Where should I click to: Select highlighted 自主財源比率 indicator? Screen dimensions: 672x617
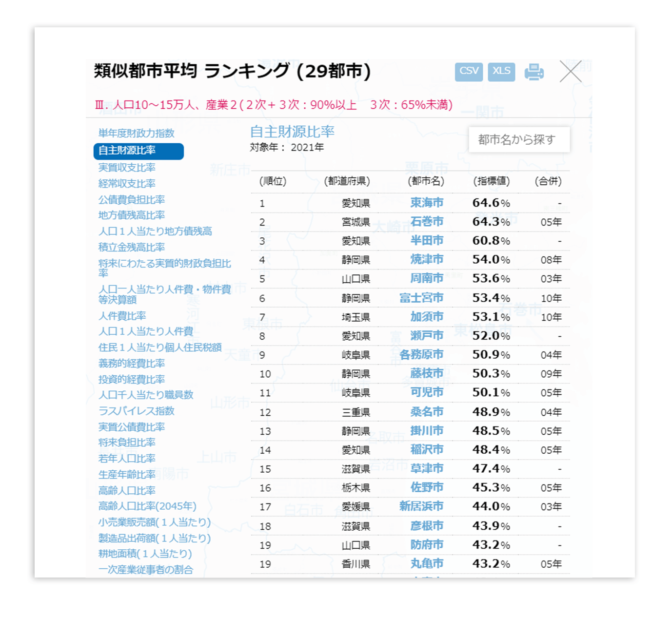click(x=138, y=151)
